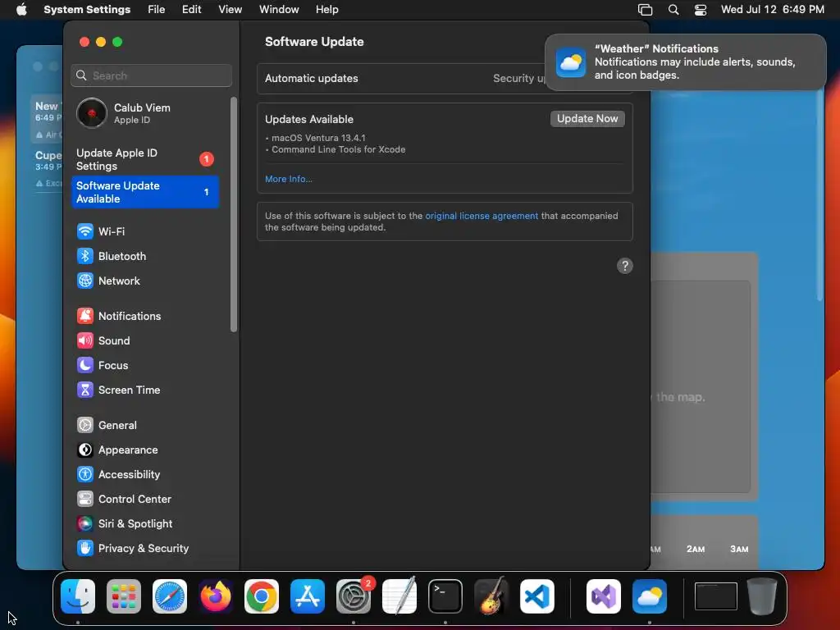This screenshot has height=630, width=840.
Task: Click the minimized window thumbnail in Dock
Action: [715, 596]
